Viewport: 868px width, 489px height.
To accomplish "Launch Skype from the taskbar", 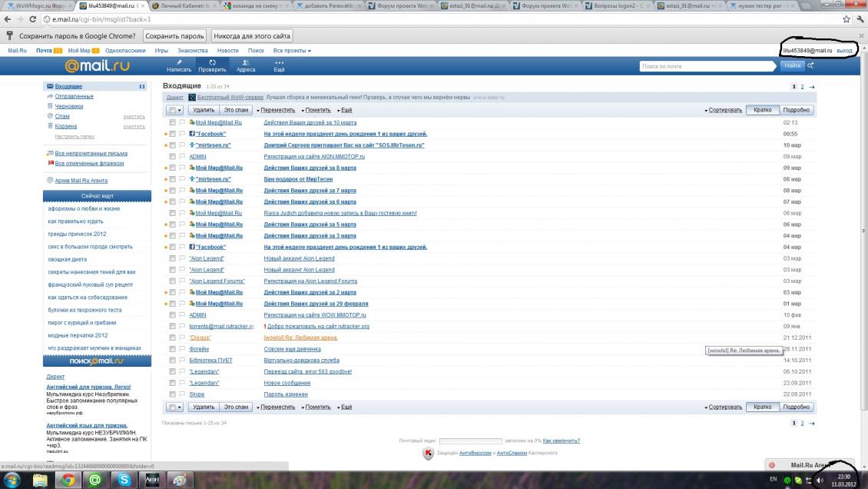I will click(x=124, y=480).
